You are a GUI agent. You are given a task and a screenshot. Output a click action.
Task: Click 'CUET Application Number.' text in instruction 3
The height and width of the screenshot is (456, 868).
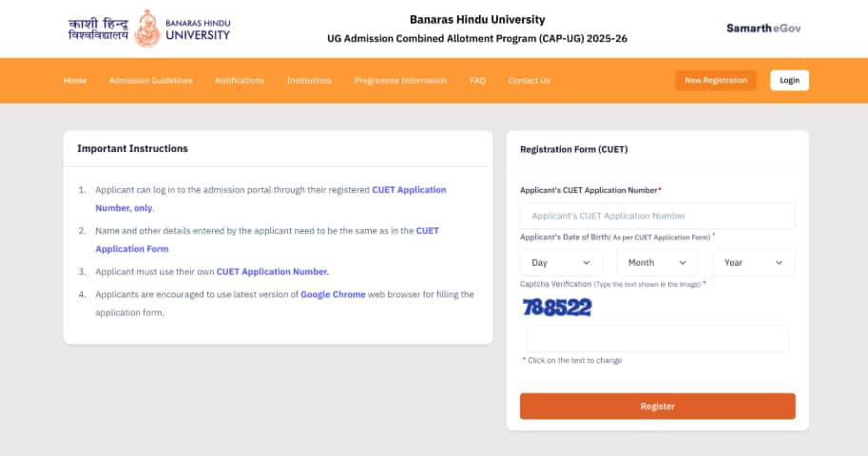(x=272, y=272)
